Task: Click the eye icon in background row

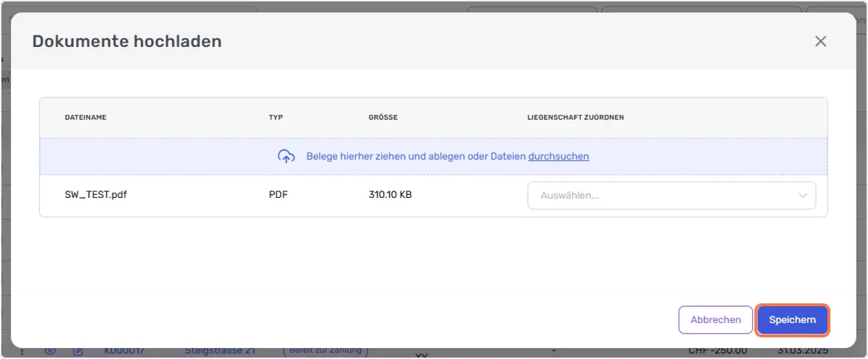Action: (50, 351)
